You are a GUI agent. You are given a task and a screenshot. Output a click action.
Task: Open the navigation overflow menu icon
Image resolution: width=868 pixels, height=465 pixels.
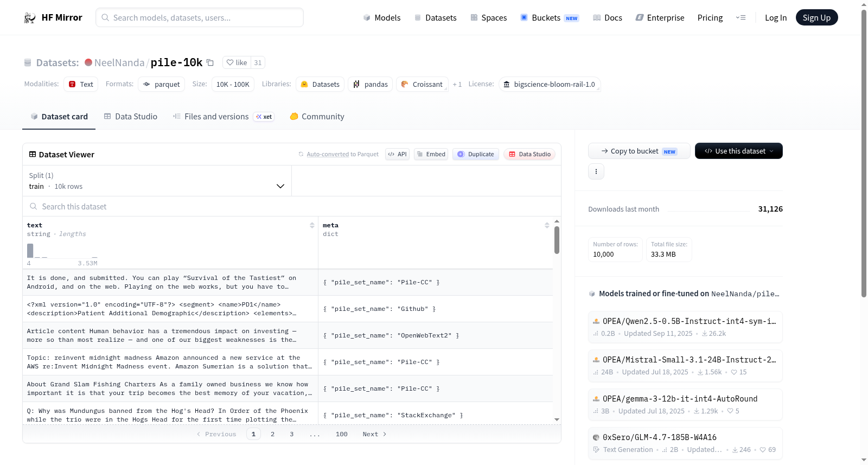(741, 18)
